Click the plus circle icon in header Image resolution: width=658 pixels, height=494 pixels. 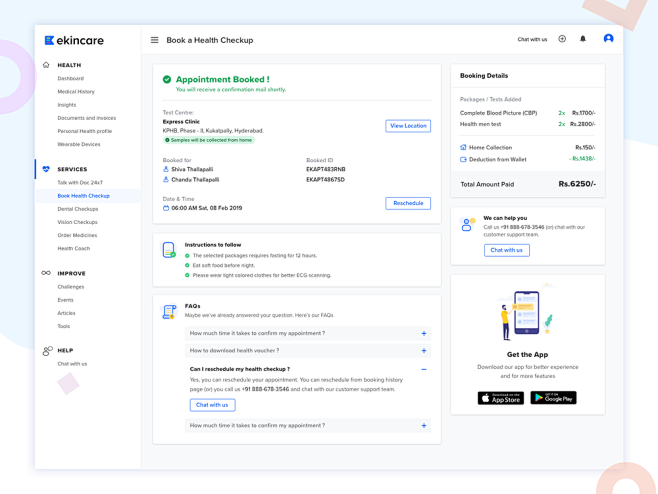(562, 39)
